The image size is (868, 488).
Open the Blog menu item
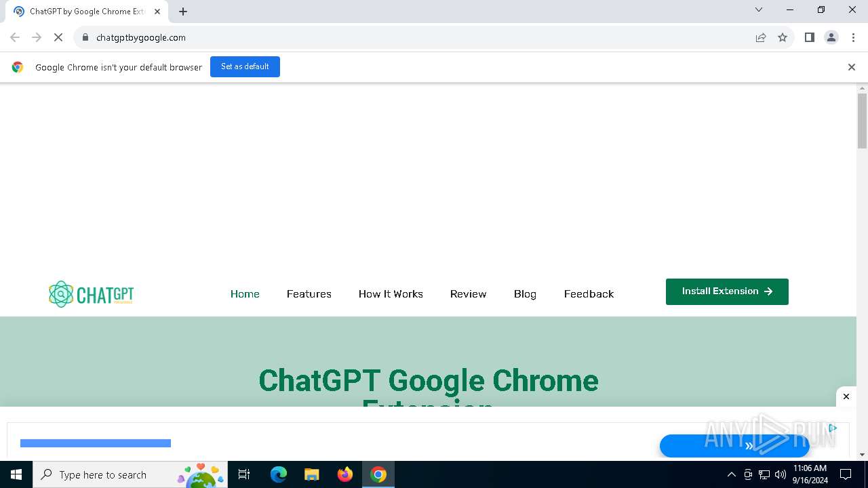(x=525, y=294)
